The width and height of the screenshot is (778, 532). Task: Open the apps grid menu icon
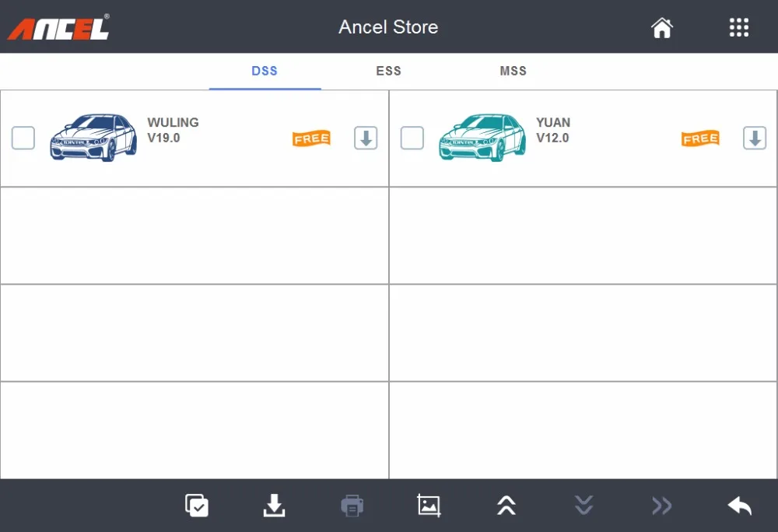739,28
